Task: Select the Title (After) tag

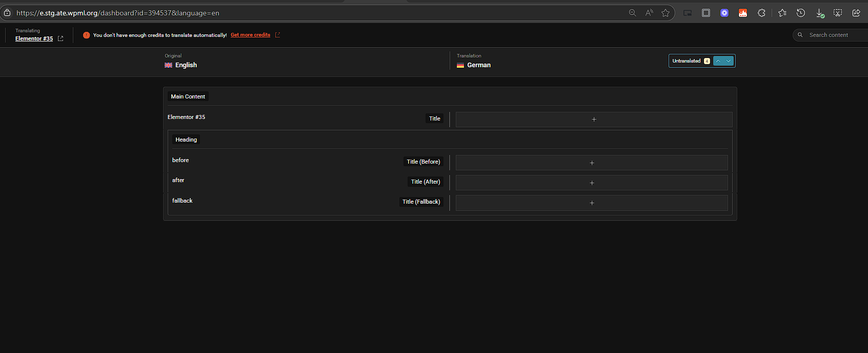Action: tap(426, 182)
